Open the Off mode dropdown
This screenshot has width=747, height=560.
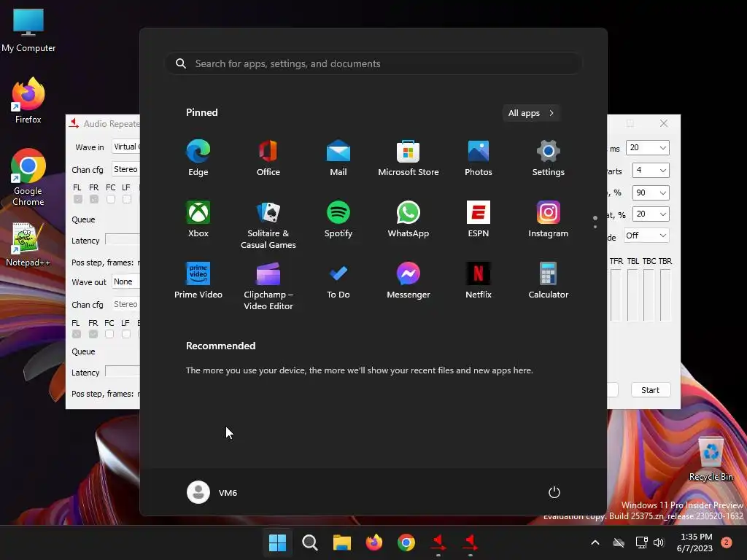click(646, 236)
